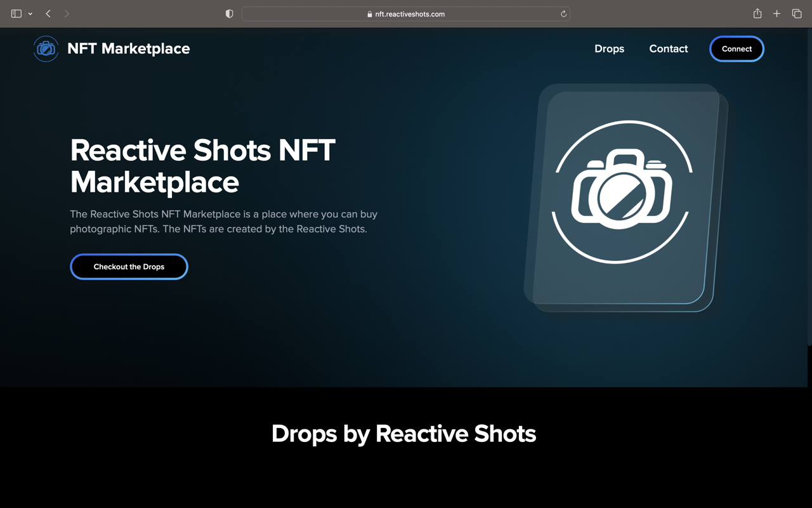Show all tabs using the tab overview icon
The height and width of the screenshot is (508, 812).
(x=797, y=13)
